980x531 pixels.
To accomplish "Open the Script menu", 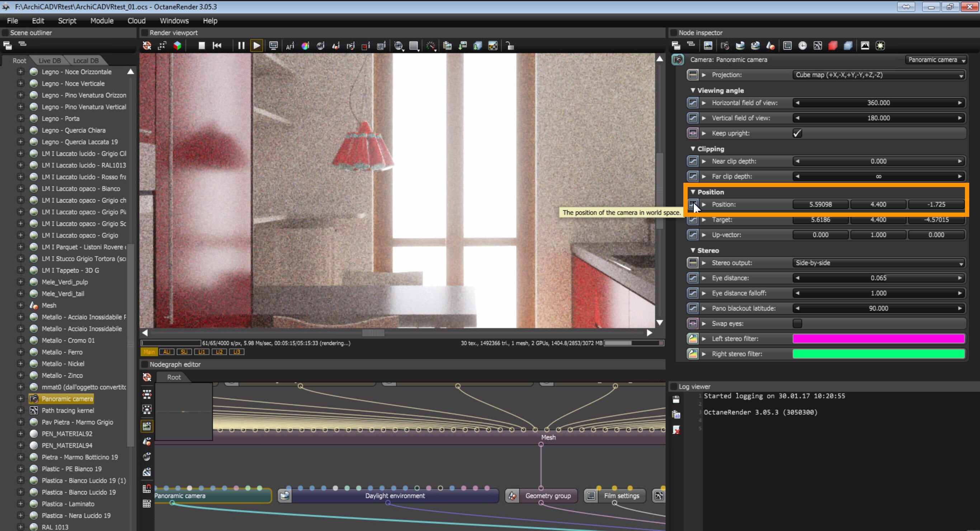I will click(x=67, y=21).
